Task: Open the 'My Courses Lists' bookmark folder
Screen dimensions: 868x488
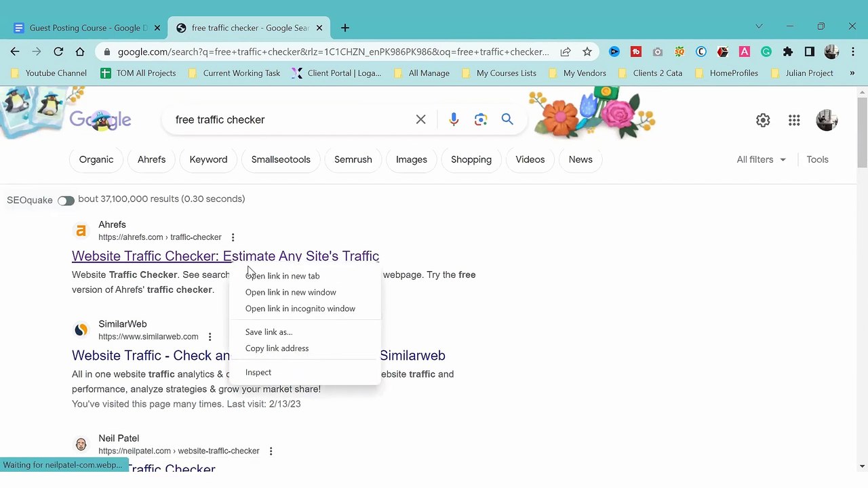Action: 498,73
